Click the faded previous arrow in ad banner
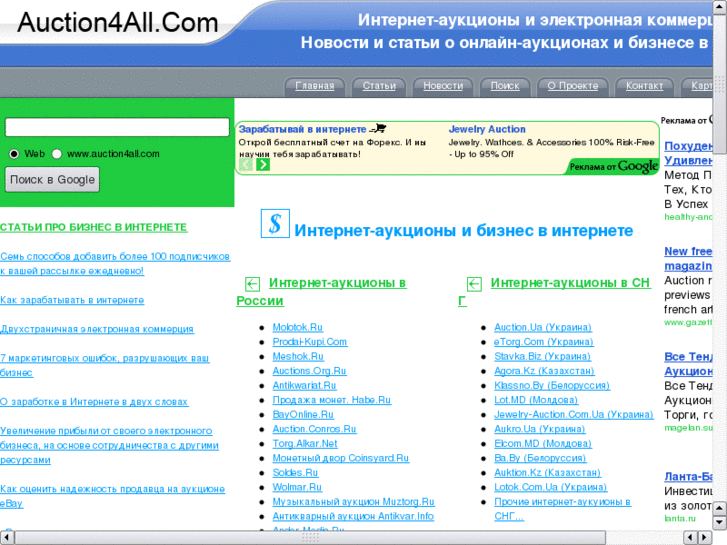This screenshot has width=727, height=545. tap(246, 164)
